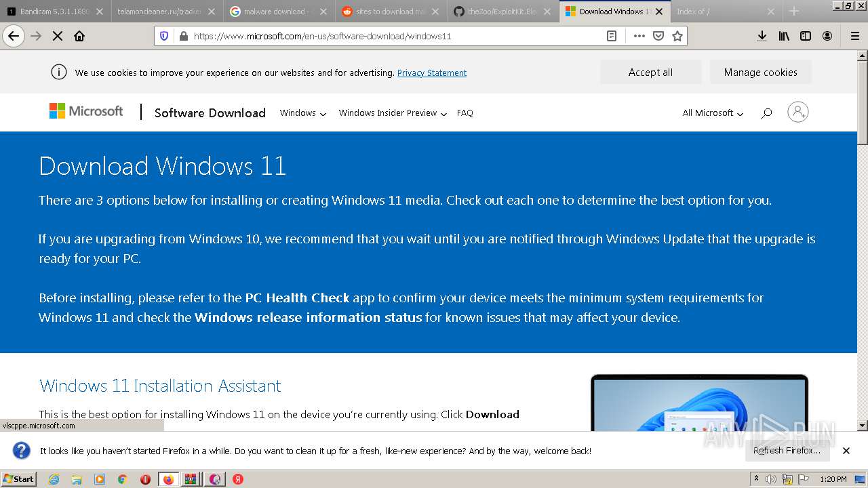
Task: Open the Firefox home page
Action: click(79, 36)
